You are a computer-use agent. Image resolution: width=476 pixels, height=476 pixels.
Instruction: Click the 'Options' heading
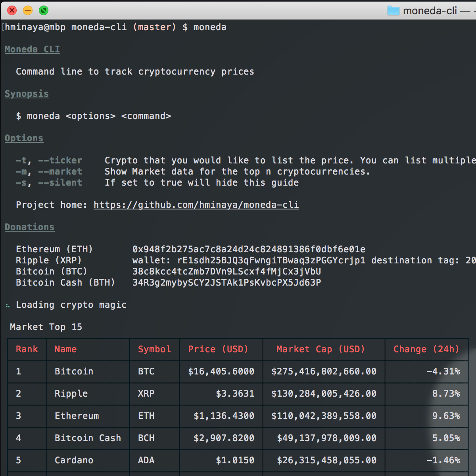24,138
